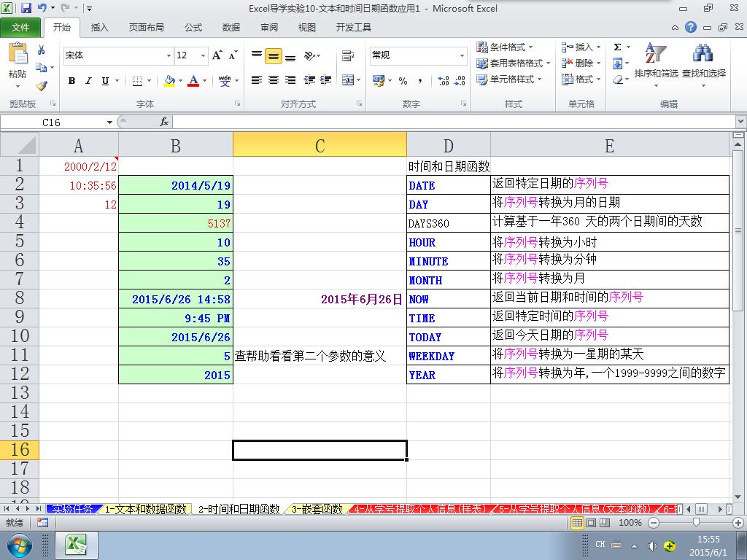This screenshot has width=747, height=560.
Task: Toggle wrap text
Action: tap(348, 55)
